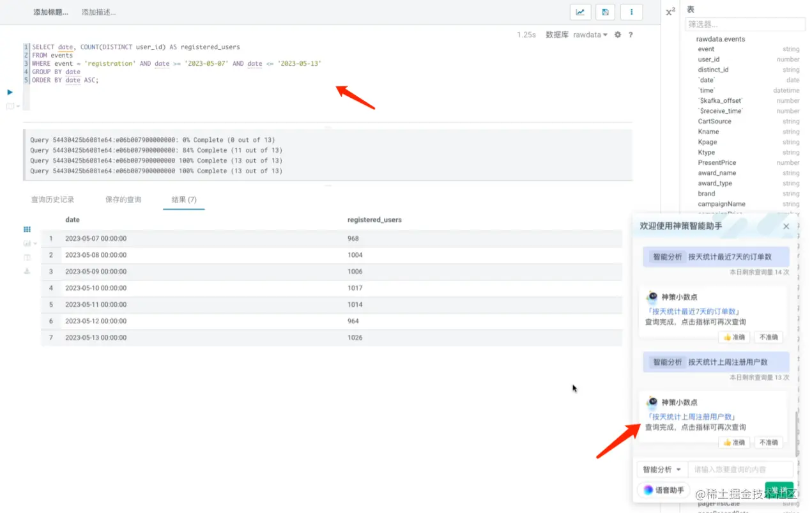Viewport: 812px width, 515px height.
Task: Click the 1026 value cell
Action: click(355, 337)
